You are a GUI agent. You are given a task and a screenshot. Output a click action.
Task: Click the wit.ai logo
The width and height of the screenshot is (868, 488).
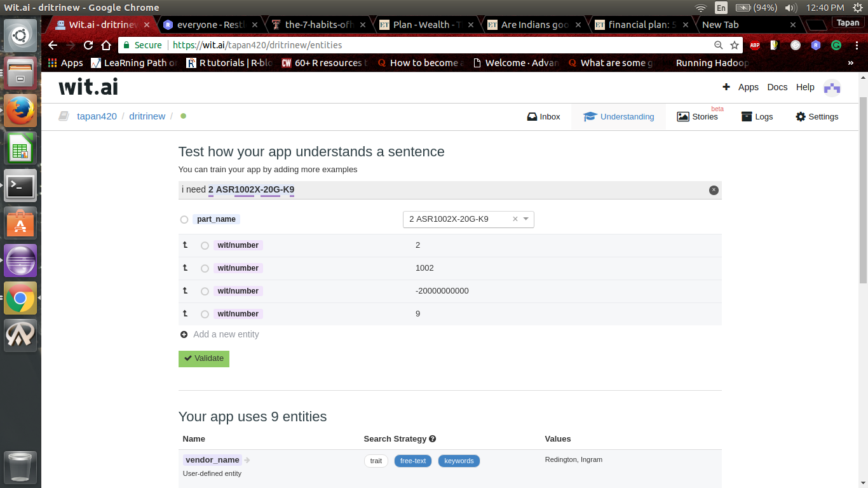click(88, 86)
